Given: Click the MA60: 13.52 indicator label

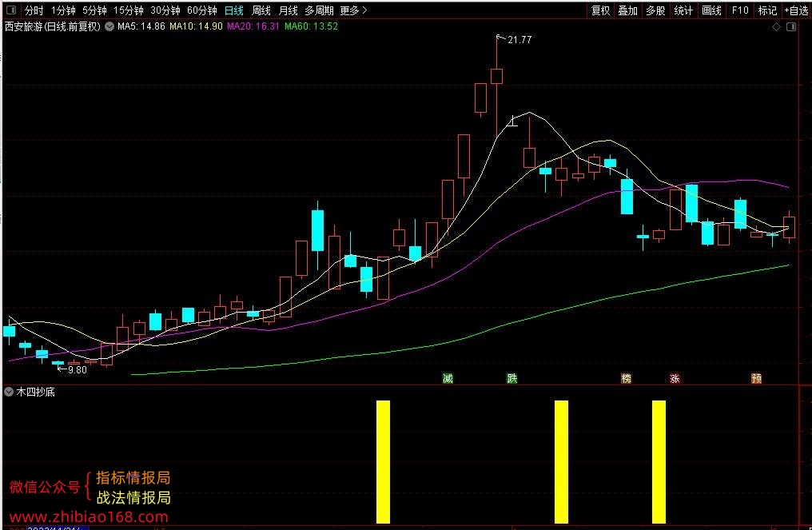Looking at the screenshot, I should [x=311, y=26].
